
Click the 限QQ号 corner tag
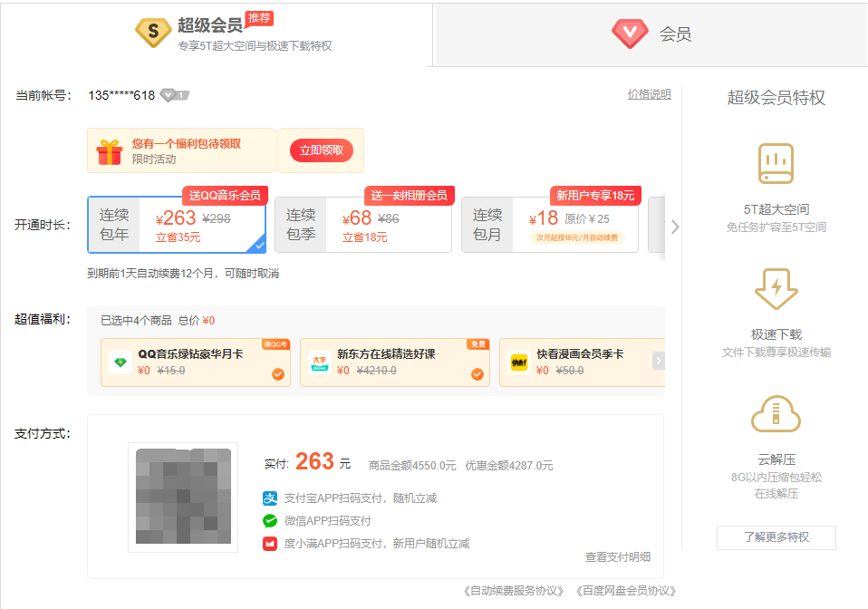275,344
